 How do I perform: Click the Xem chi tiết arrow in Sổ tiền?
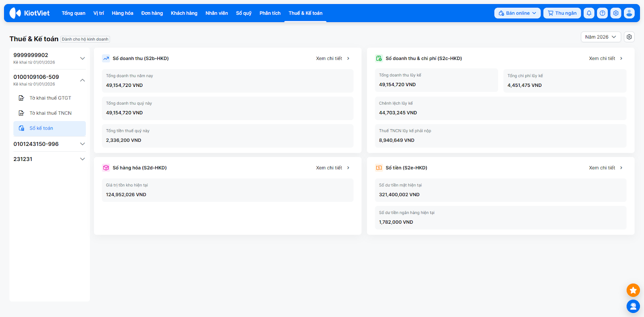point(621,168)
